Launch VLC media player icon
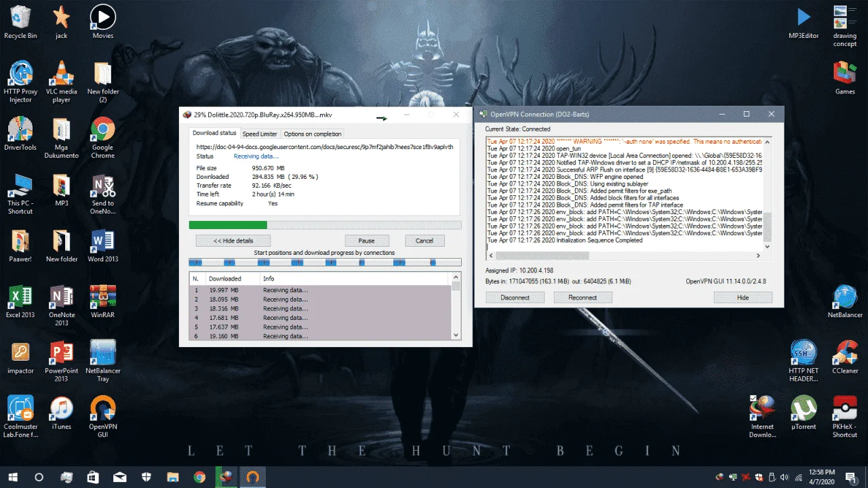Image resolution: width=868 pixels, height=488 pixels. click(x=62, y=81)
